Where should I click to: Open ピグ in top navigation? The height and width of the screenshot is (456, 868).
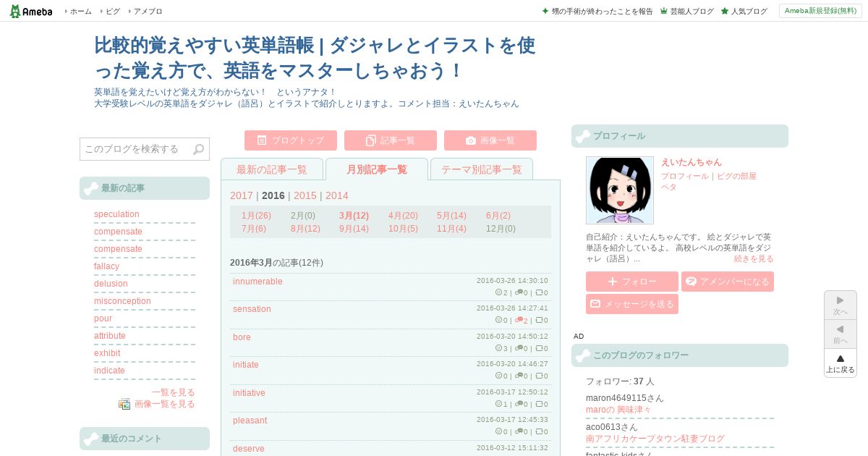coord(113,12)
